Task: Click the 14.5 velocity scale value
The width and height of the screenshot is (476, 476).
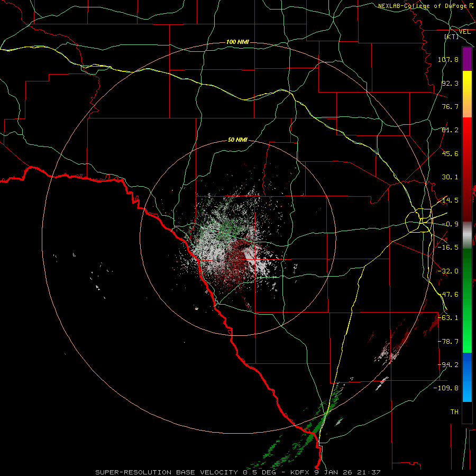Action: point(450,200)
